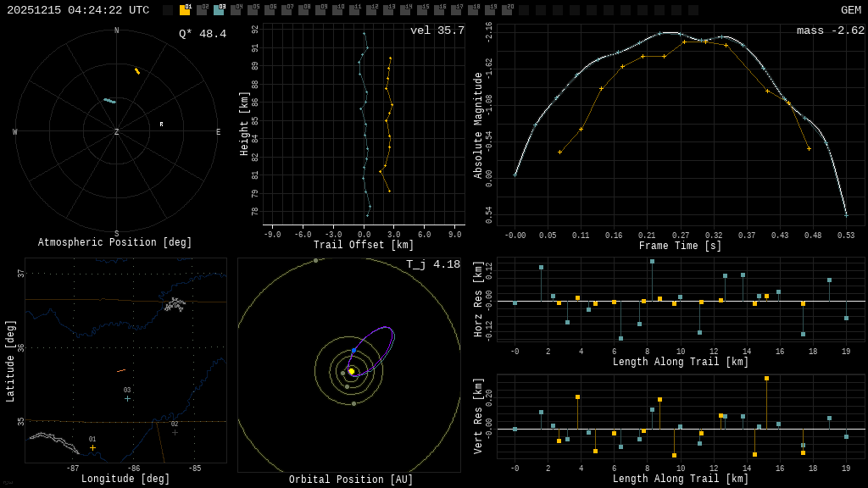This screenshot has height=488, width=868.
Task: Select station 20 box in top bar
Action: [x=507, y=9]
